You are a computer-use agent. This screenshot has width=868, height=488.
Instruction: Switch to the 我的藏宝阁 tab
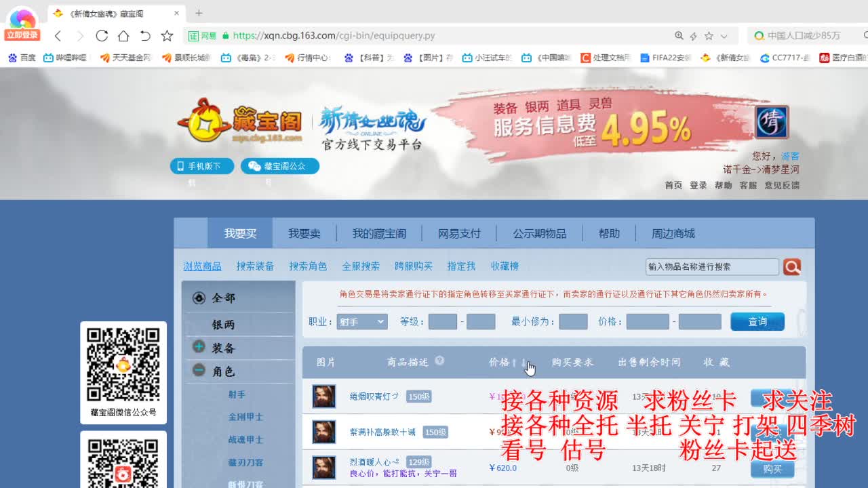click(379, 233)
